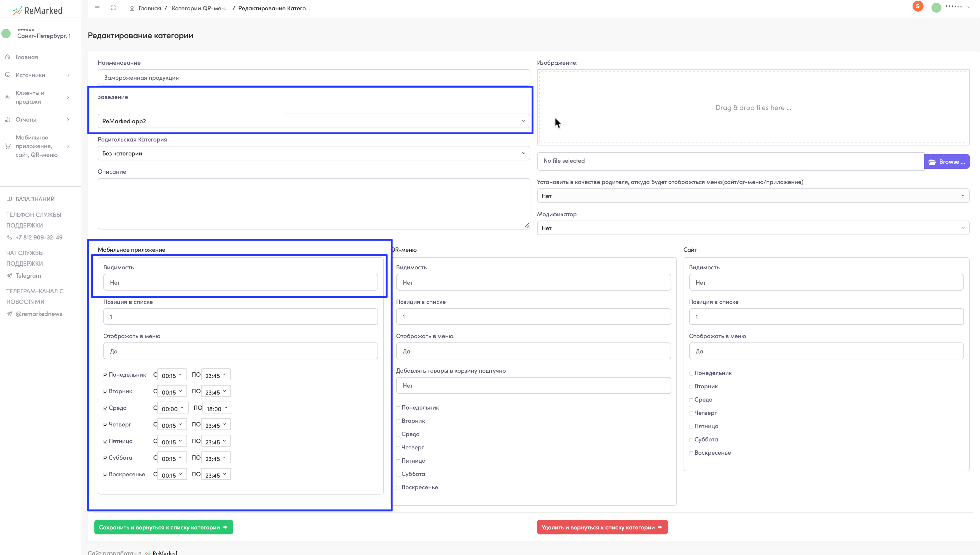Click the Browse button to choose a file
The height and width of the screenshot is (555, 980).
(946, 162)
